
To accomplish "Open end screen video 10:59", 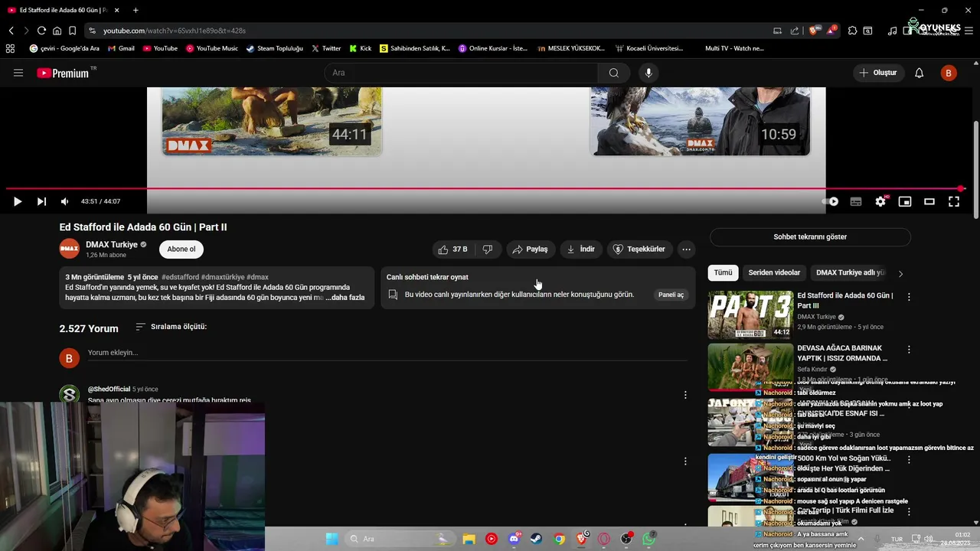I will tap(700, 121).
